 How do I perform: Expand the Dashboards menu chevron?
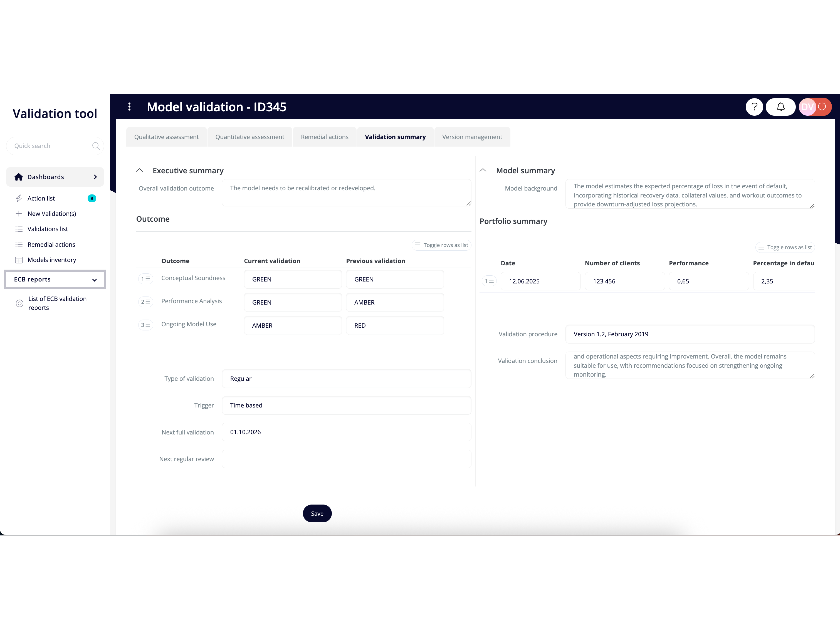(95, 177)
